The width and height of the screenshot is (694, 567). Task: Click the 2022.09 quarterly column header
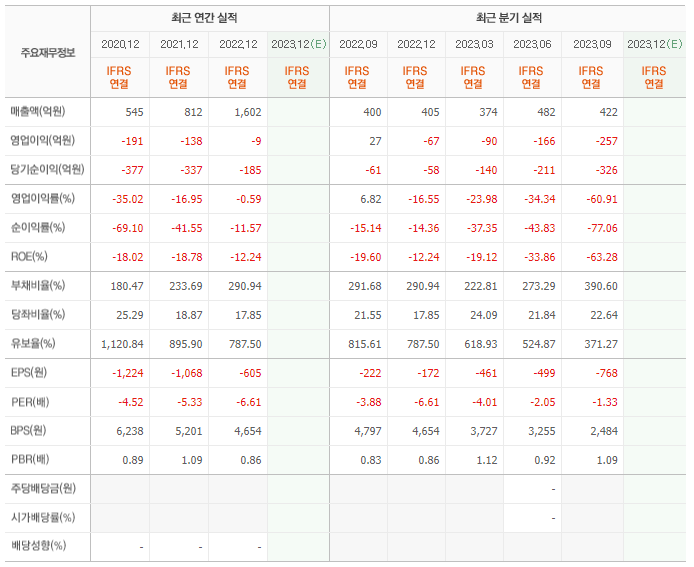point(358,44)
